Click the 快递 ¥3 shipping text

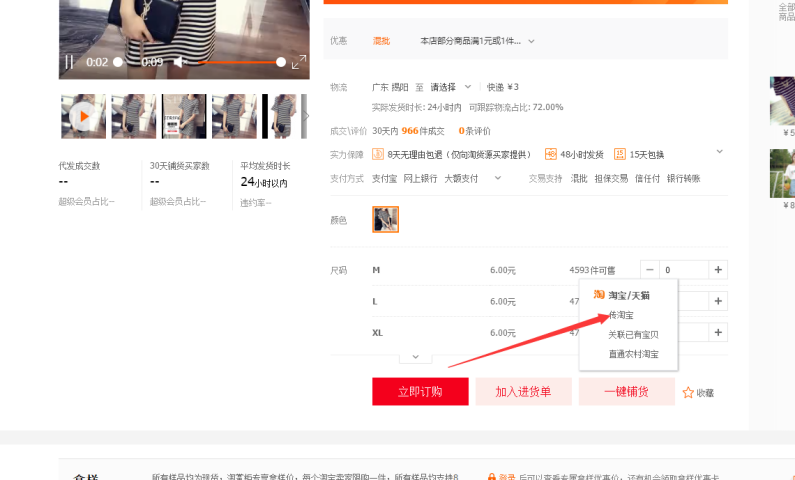coord(503,87)
